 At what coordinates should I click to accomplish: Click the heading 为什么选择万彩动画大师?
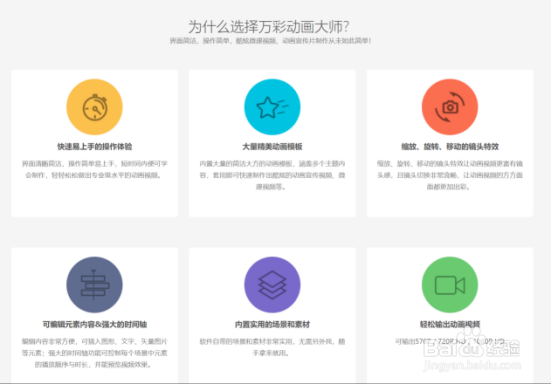[x=269, y=27]
